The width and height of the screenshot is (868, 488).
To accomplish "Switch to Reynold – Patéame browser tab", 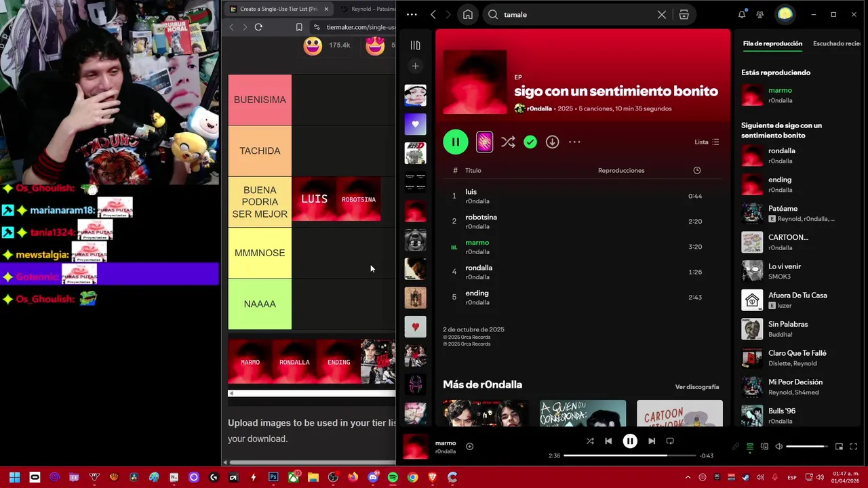I will tap(368, 9).
